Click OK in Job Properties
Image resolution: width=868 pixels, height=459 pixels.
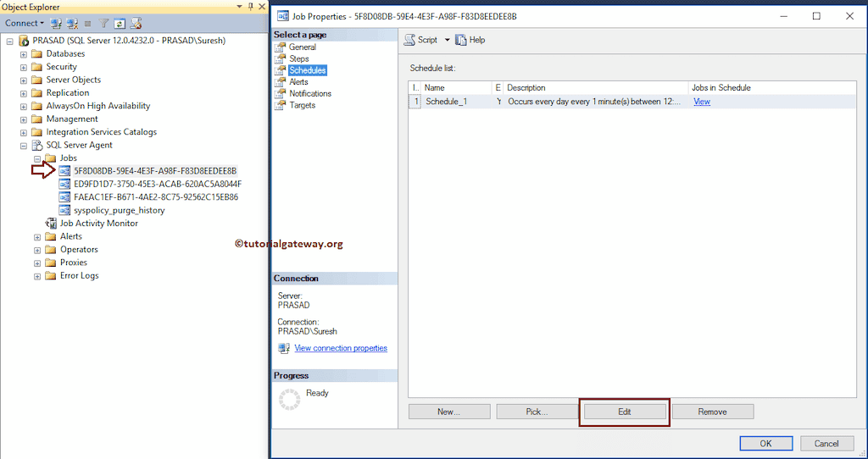[x=765, y=444]
